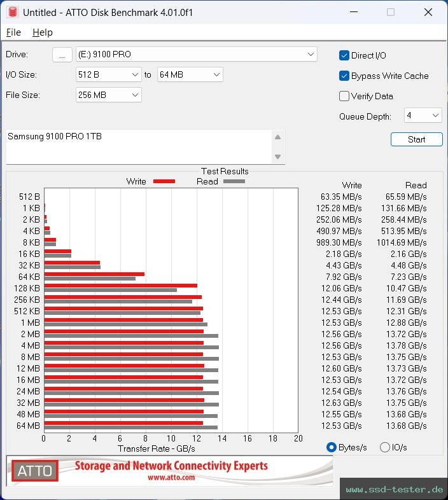Click the 12.60 GB/s write value
The width and height of the screenshot is (448, 500).
click(342, 368)
